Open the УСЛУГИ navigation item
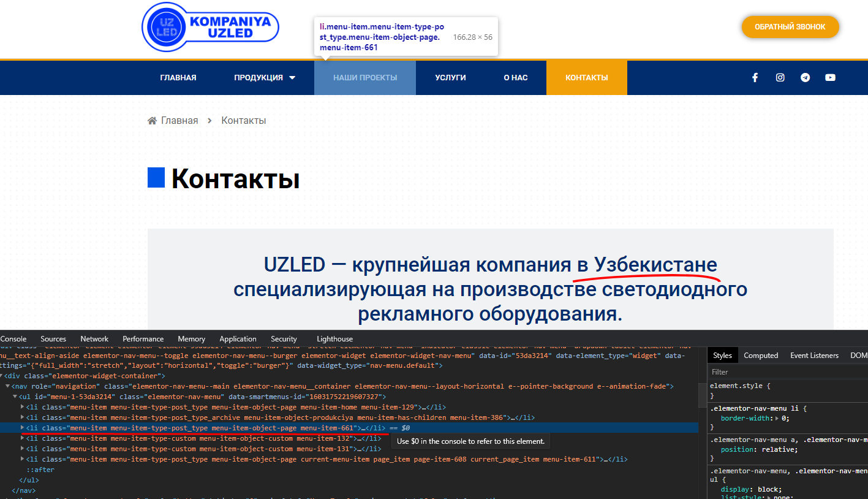 tap(451, 78)
